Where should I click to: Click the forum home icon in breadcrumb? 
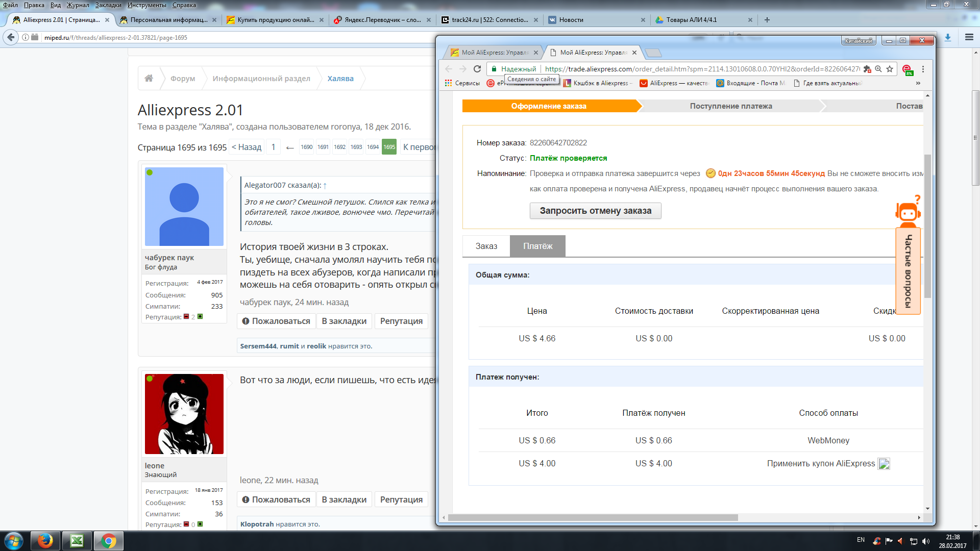click(149, 78)
